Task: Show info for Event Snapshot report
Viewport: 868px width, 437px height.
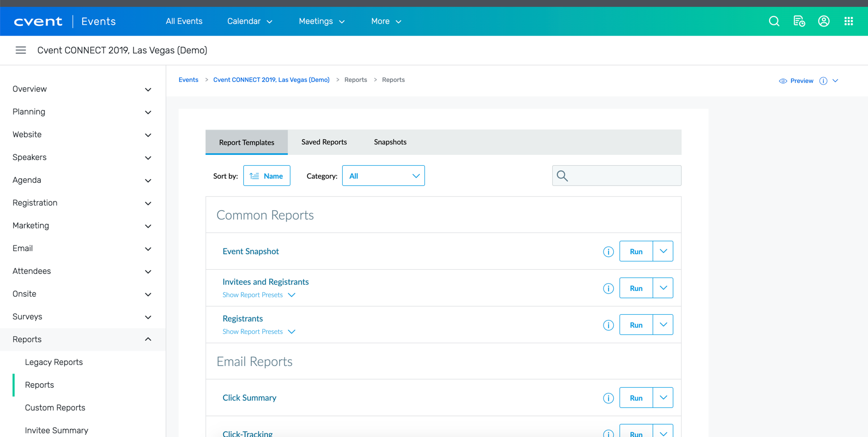Action: click(608, 252)
